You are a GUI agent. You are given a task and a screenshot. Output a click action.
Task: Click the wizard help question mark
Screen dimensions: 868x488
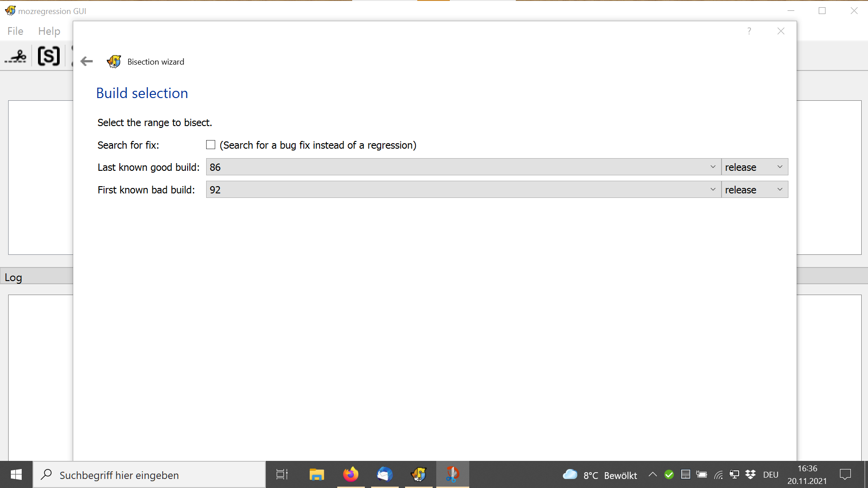coord(749,31)
